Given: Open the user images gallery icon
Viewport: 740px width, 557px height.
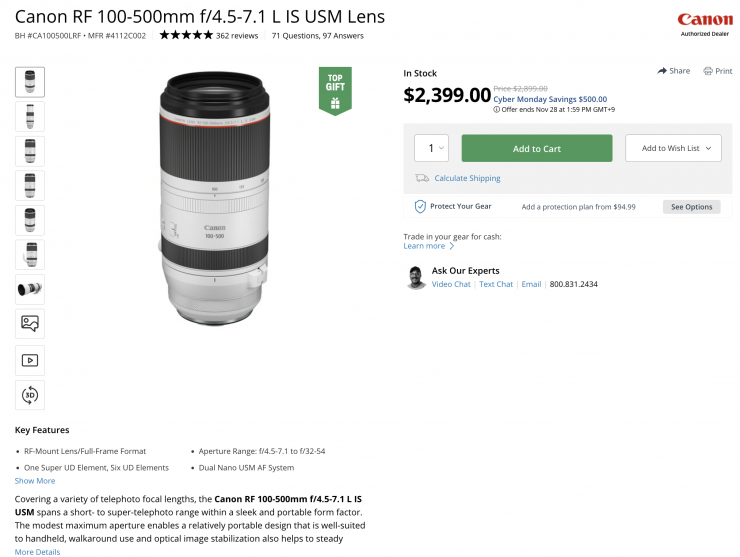Looking at the screenshot, I should (x=30, y=324).
